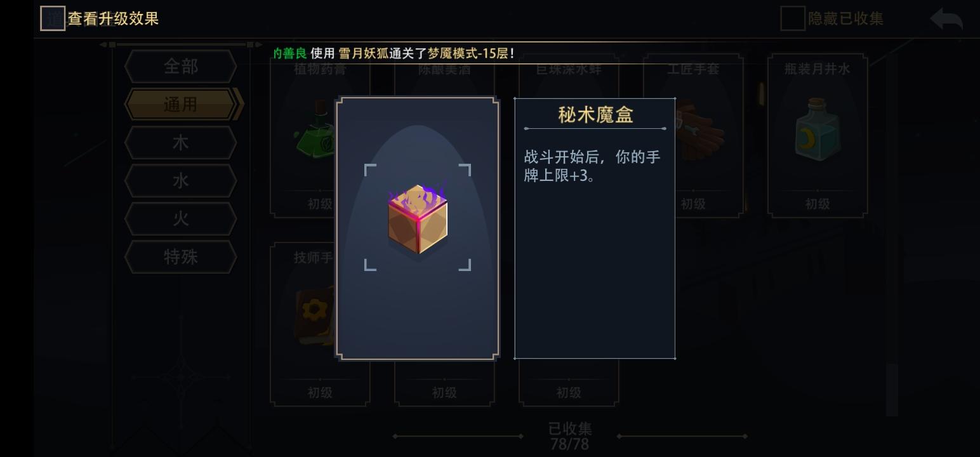Screen dimensions: 980x457
Task: Click the 秘术魔盒 description panel title
Action: pos(595,115)
